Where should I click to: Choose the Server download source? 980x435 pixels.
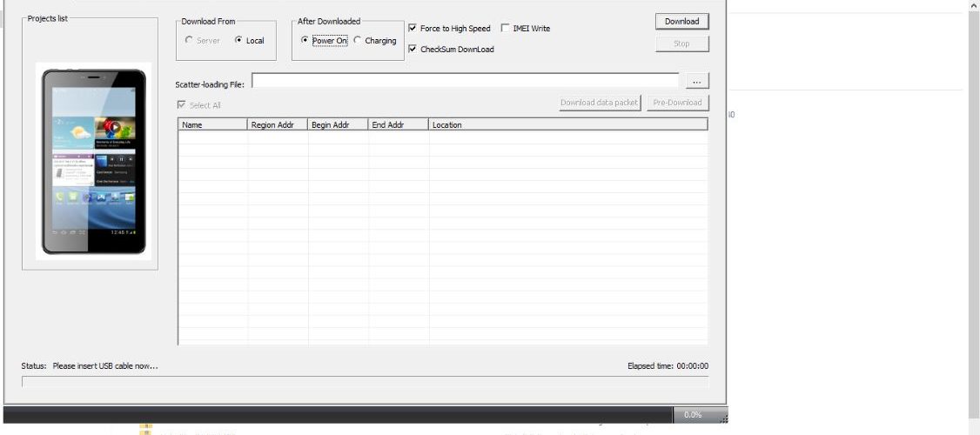(190, 41)
